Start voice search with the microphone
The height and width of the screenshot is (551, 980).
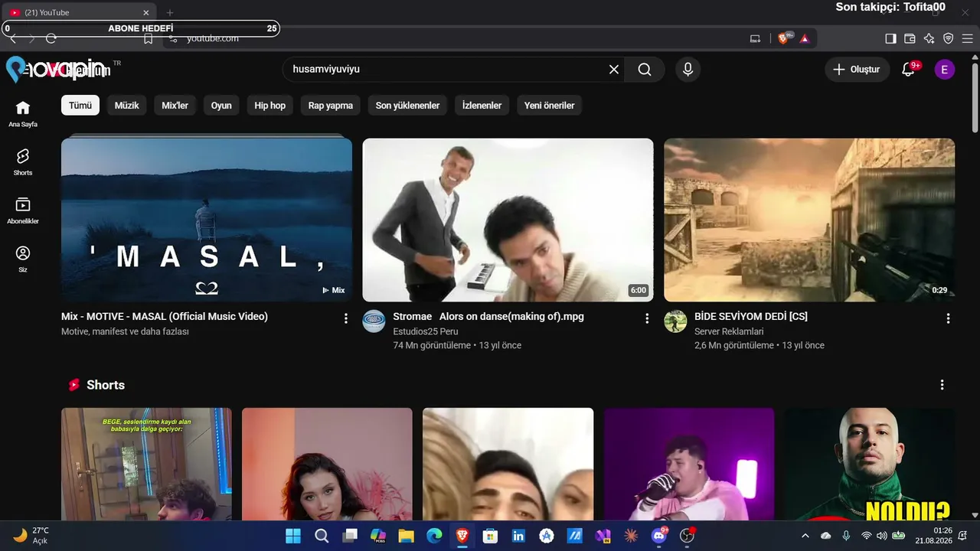coord(688,70)
